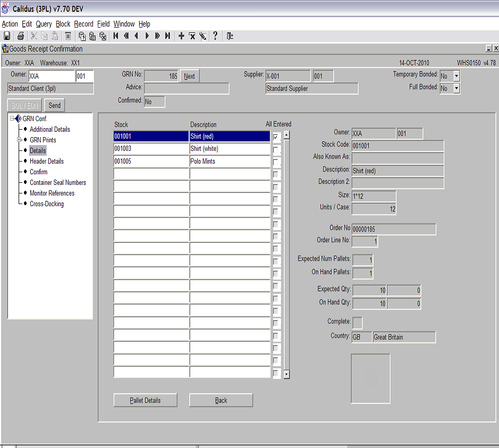Select Additional Details in the tree

50,129
